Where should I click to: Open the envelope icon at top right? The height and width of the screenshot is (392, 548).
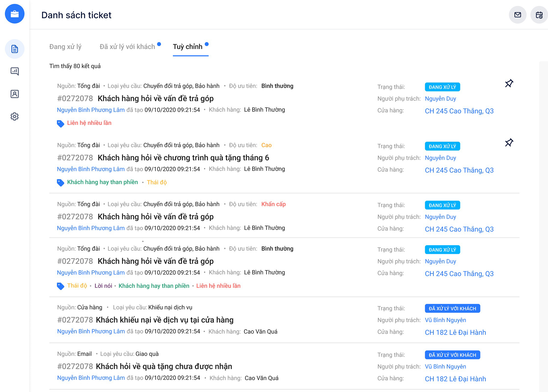(517, 15)
